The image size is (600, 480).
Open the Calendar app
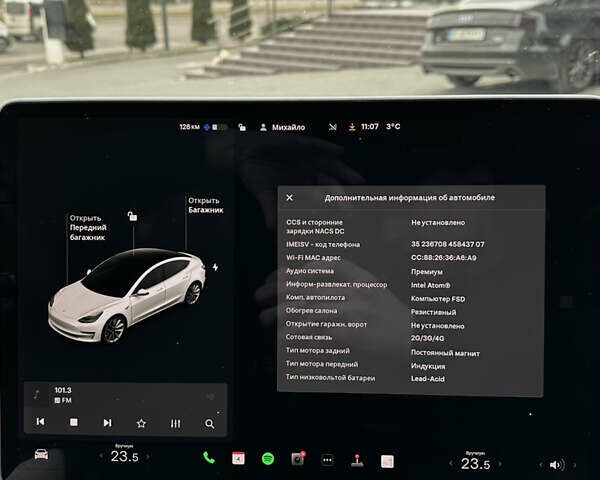click(238, 458)
